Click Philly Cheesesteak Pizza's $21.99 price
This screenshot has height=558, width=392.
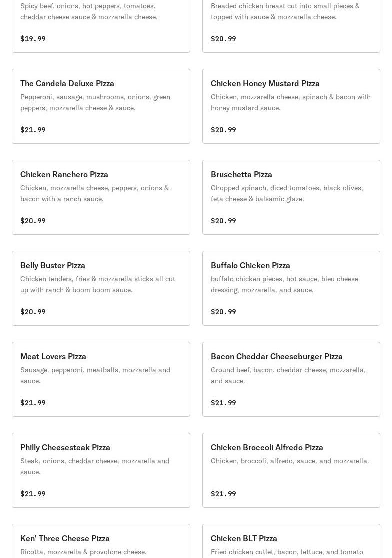[x=33, y=494]
